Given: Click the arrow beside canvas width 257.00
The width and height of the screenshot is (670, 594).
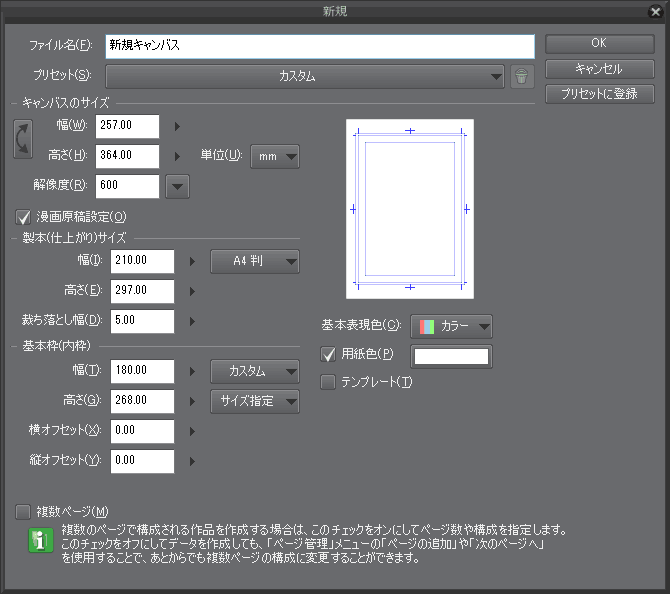Looking at the screenshot, I should pos(178,126).
